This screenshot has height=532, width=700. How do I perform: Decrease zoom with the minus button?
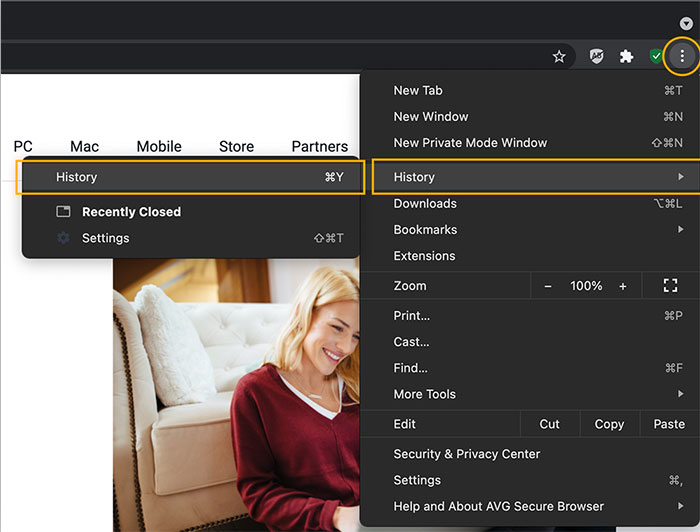547,286
